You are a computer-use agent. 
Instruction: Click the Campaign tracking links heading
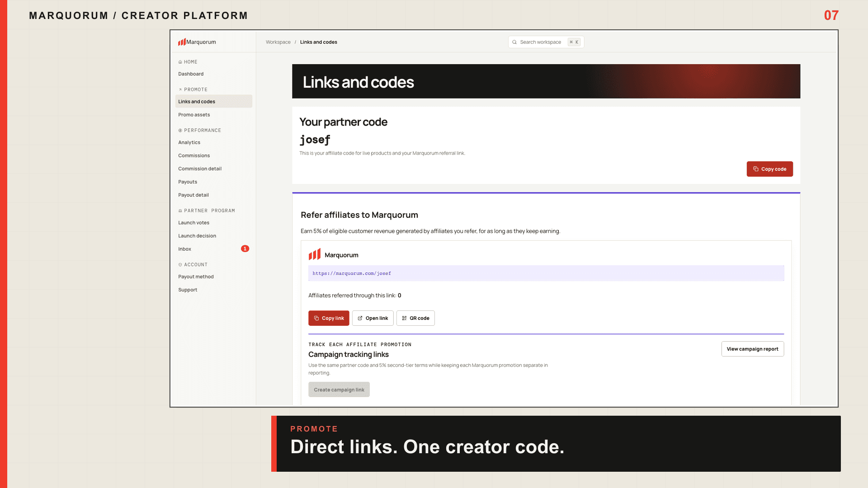[x=349, y=354]
